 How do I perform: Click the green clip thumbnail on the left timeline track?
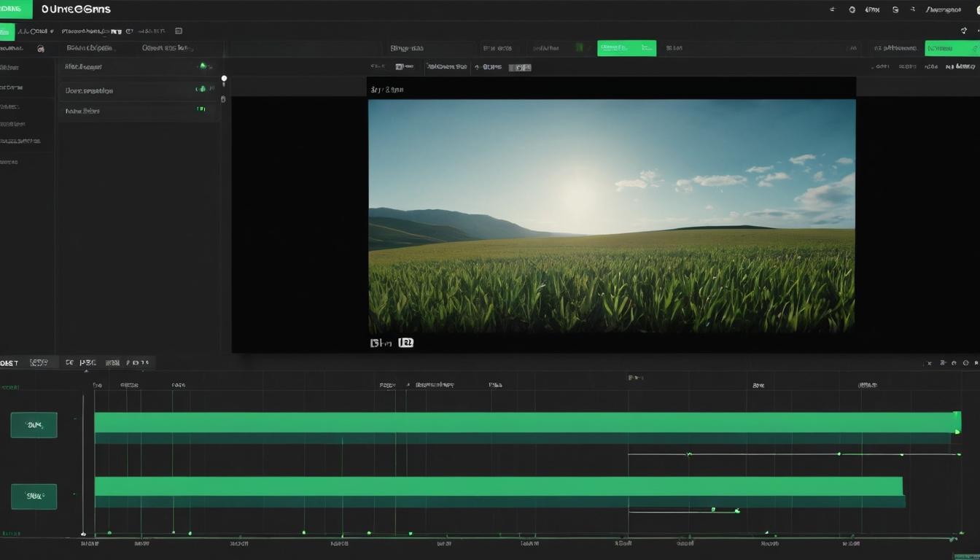[x=34, y=424]
